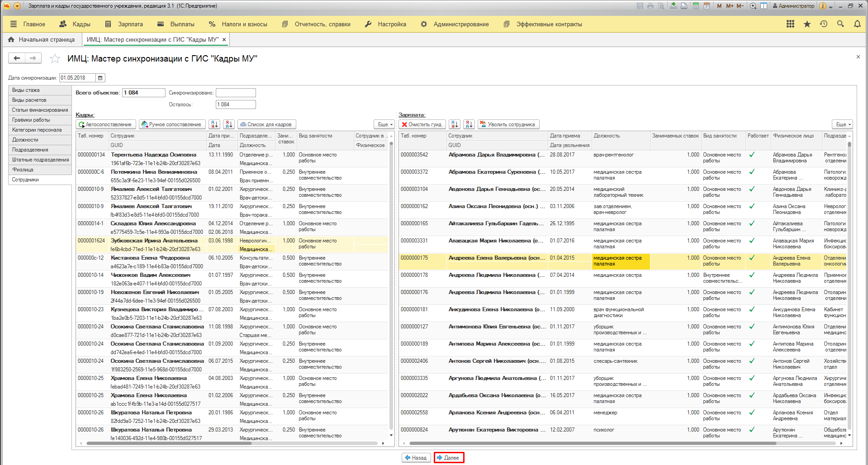The image size is (868, 465).
Task: Click the Далее button
Action: click(x=449, y=458)
